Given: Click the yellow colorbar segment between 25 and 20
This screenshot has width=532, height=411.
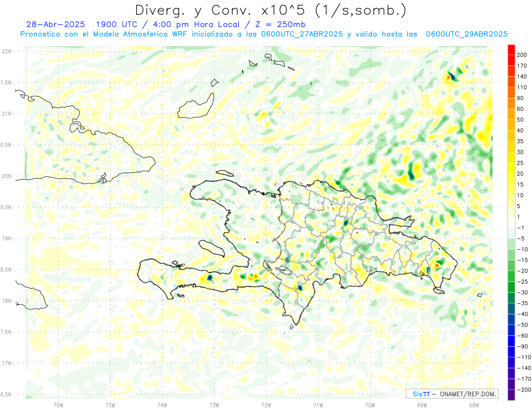Looking at the screenshot, I should pyautogui.click(x=511, y=168).
